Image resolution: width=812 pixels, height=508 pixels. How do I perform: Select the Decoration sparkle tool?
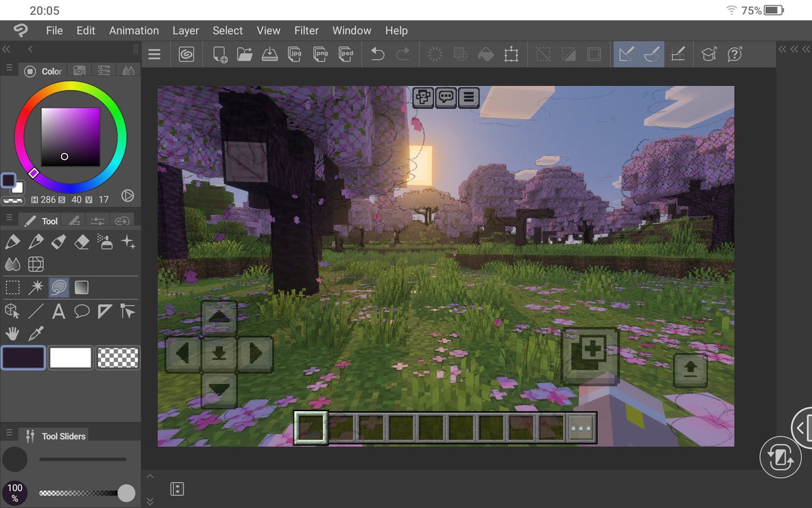coord(128,242)
